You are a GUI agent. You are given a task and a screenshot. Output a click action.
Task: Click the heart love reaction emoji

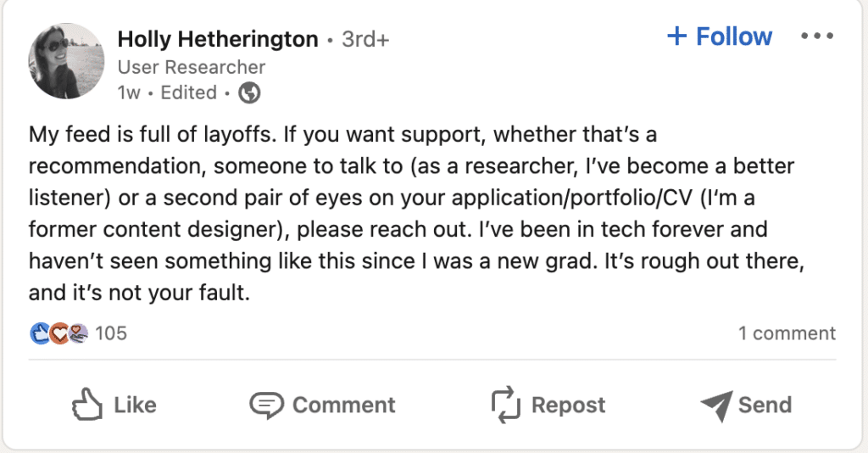click(58, 333)
